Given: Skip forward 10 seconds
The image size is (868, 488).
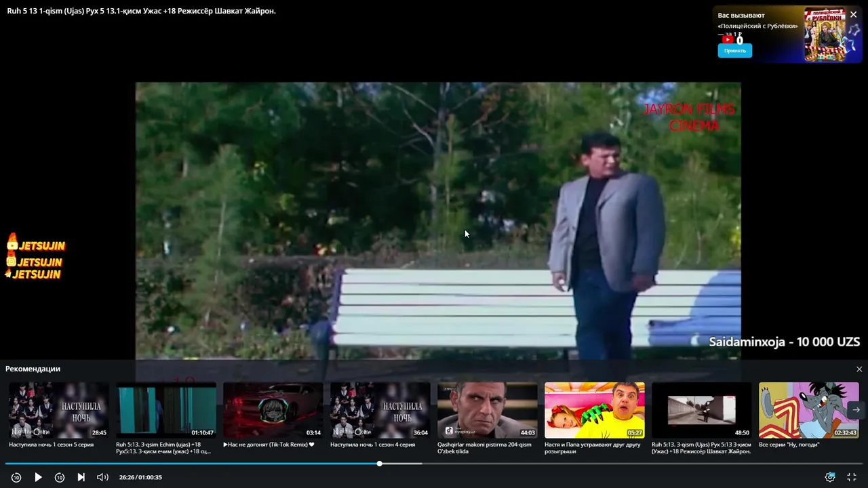Looking at the screenshot, I should click(x=60, y=477).
